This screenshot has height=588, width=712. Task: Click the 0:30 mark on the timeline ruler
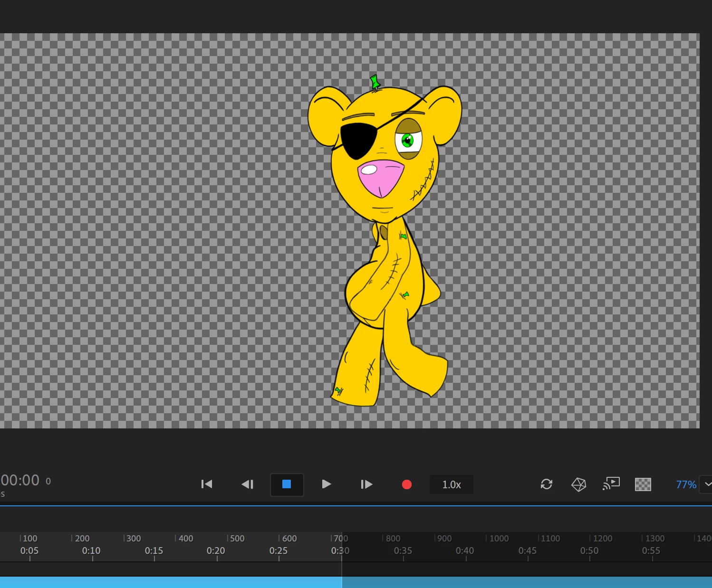340,551
